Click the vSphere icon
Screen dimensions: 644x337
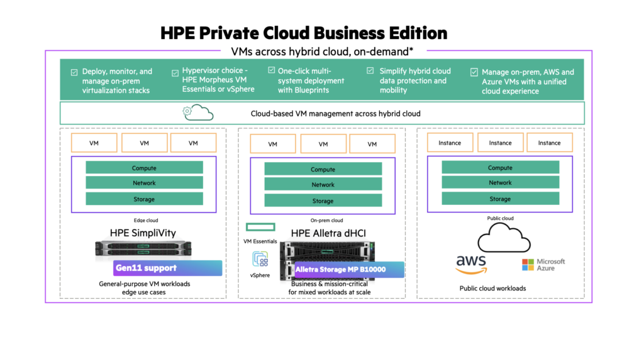[x=260, y=260]
